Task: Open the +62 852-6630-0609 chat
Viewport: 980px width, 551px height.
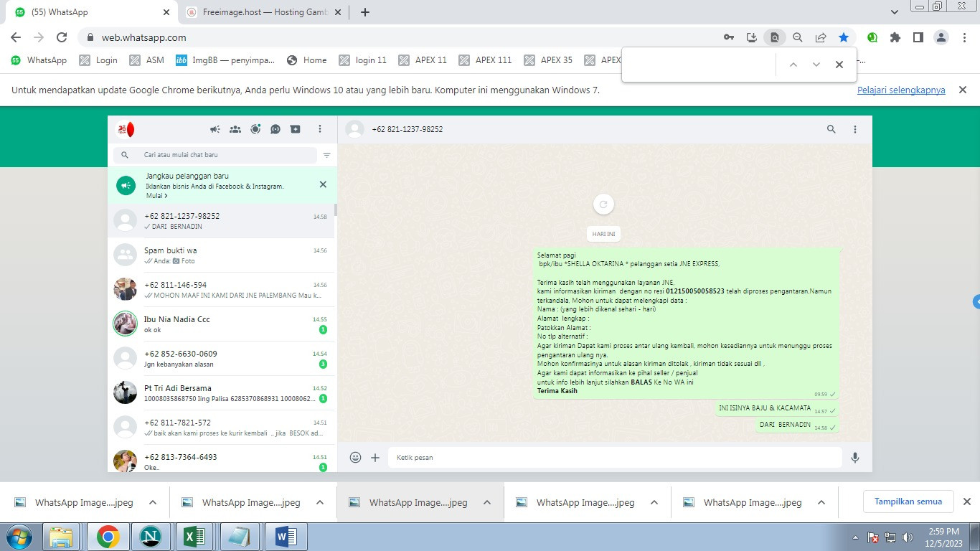Action: 221,359
